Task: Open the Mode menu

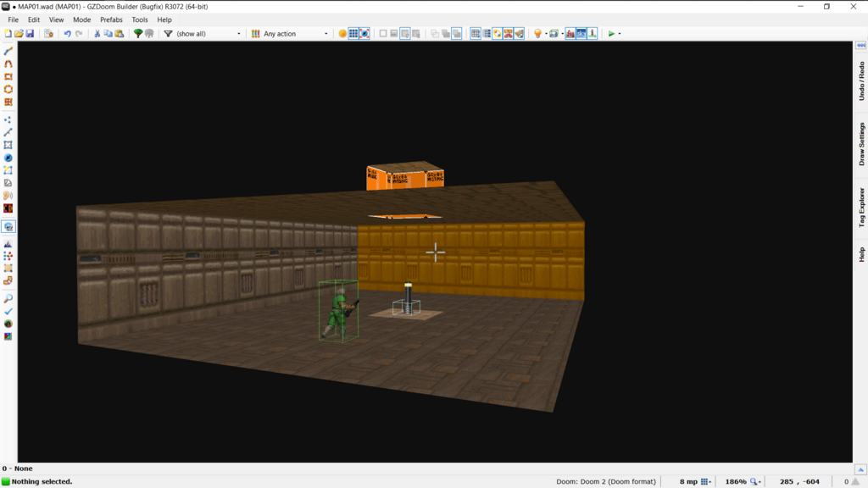Action: 82,19
